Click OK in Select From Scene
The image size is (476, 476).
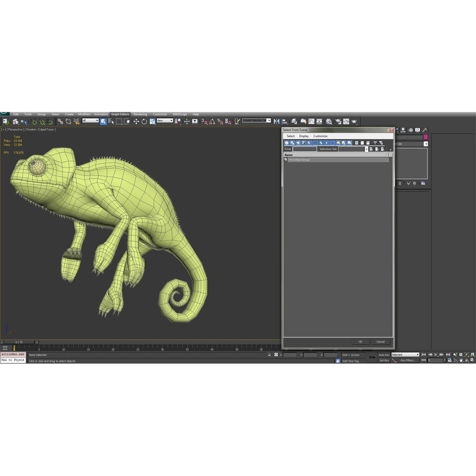coord(361,342)
